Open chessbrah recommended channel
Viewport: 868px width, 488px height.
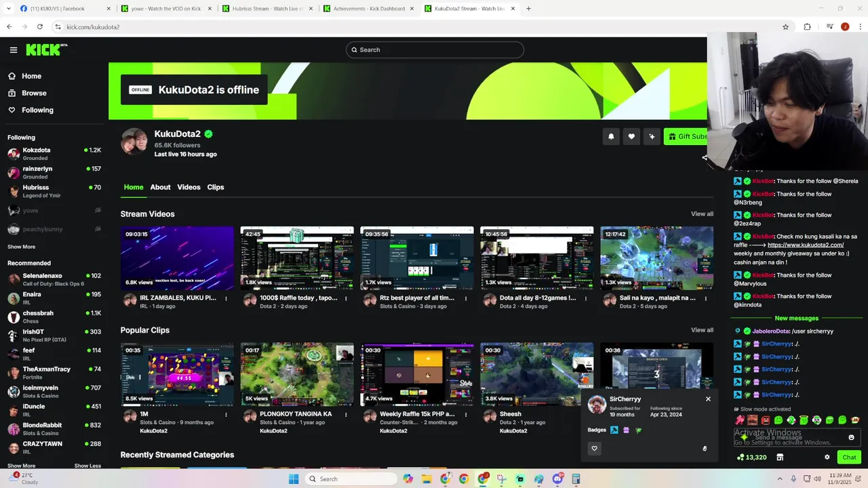click(54, 317)
